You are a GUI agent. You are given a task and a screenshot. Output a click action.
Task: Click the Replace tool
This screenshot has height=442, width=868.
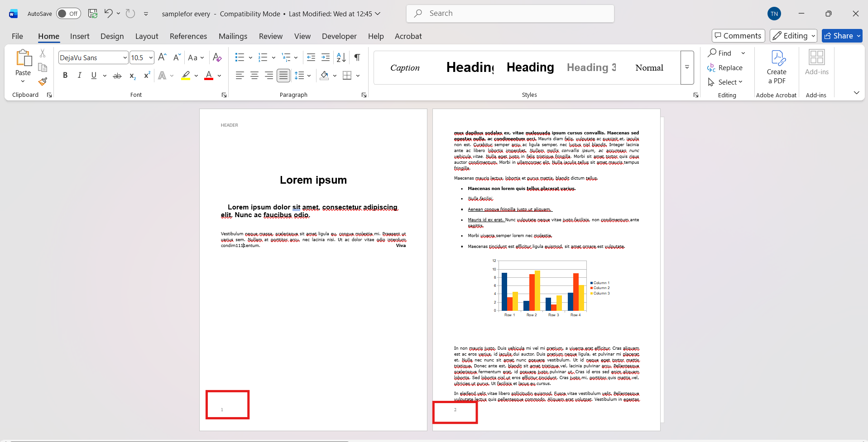pyautogui.click(x=725, y=68)
